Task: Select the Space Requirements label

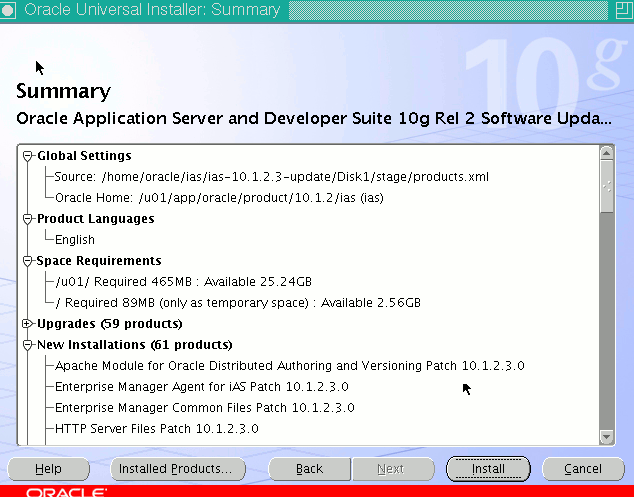Action: pyautogui.click(x=99, y=261)
